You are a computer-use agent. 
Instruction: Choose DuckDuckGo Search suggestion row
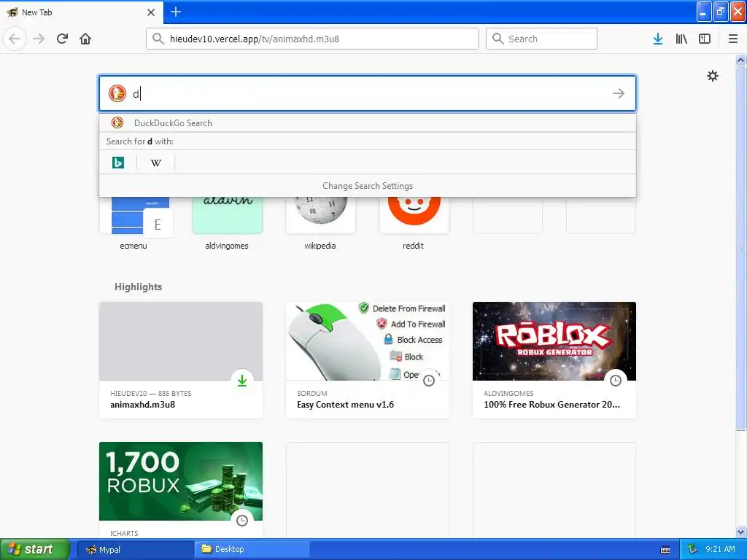coord(368,122)
